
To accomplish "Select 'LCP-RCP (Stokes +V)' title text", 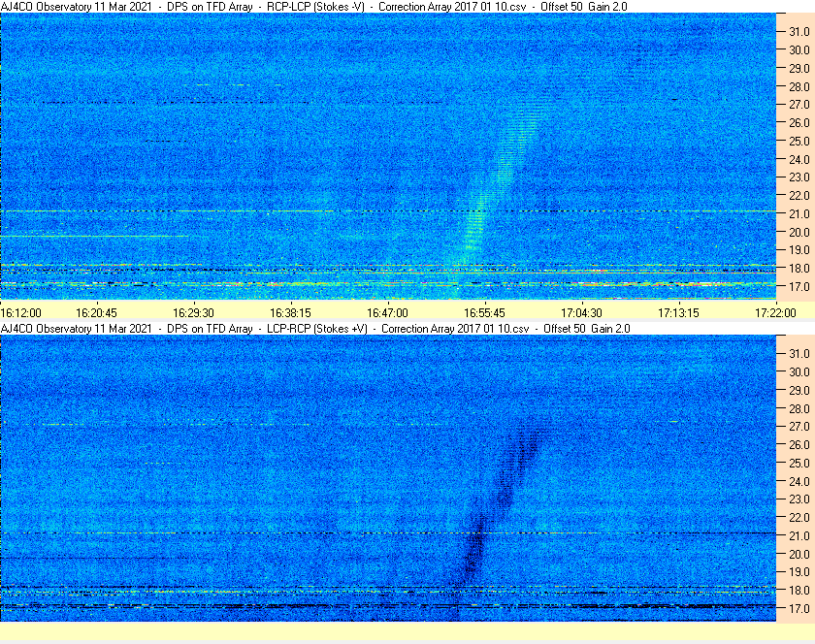I will pyautogui.click(x=317, y=329).
